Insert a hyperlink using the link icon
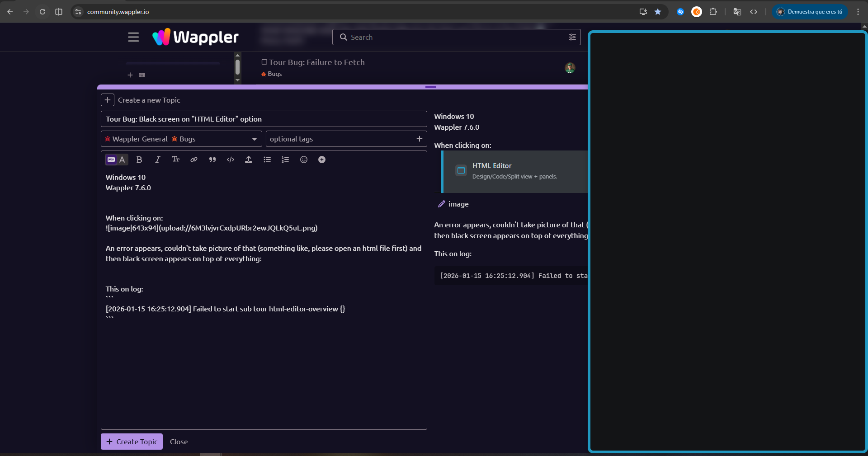 pyautogui.click(x=194, y=160)
